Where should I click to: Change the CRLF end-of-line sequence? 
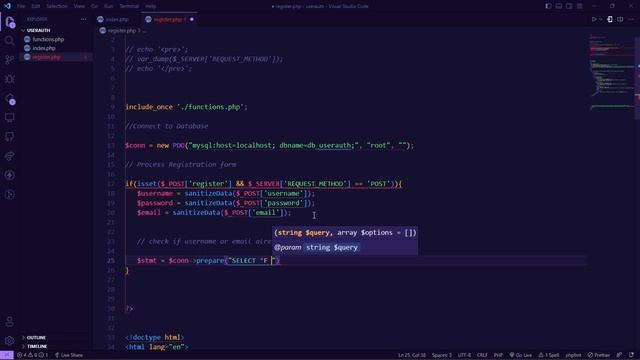482,355
